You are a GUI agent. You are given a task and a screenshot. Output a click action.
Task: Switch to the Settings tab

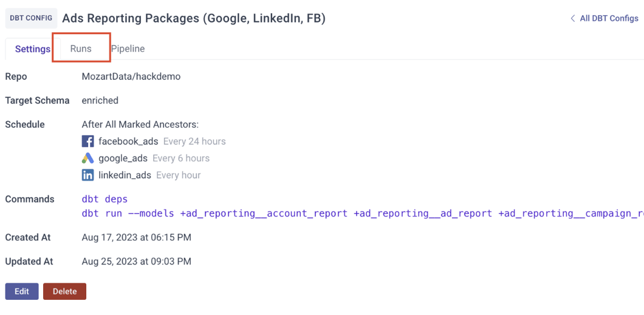[33, 49]
